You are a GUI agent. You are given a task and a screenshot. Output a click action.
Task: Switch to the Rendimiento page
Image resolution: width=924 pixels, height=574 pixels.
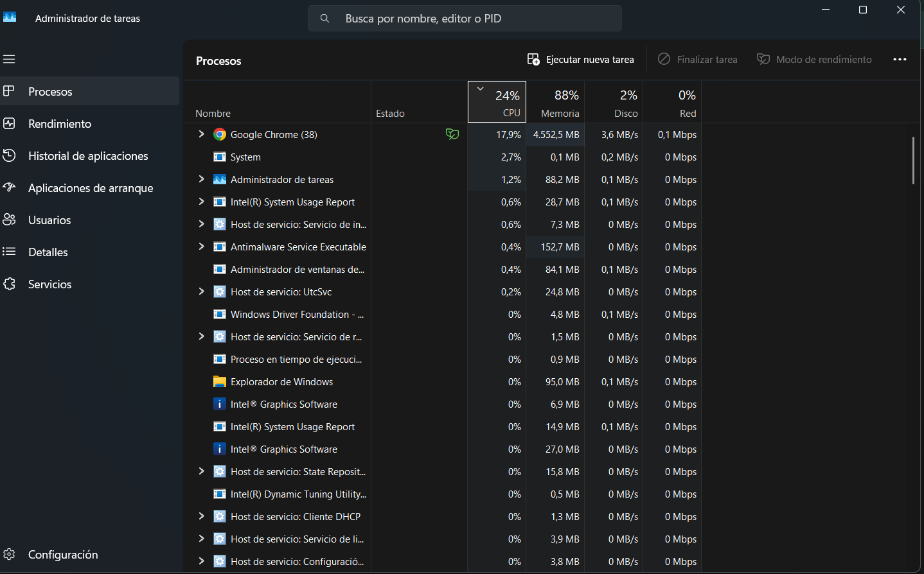pyautogui.click(x=89, y=123)
